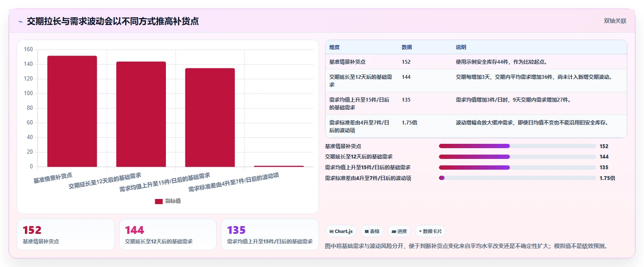
Task: Click the table cell 交期延长至12天后的基础需求
Action: (361, 81)
